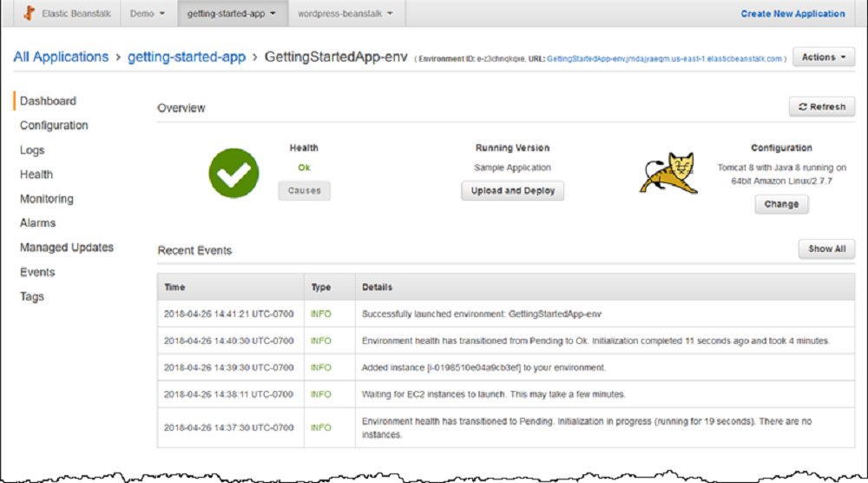The width and height of the screenshot is (868, 483).
Task: Click GettingStartedApp-env heading
Action: pyautogui.click(x=336, y=57)
